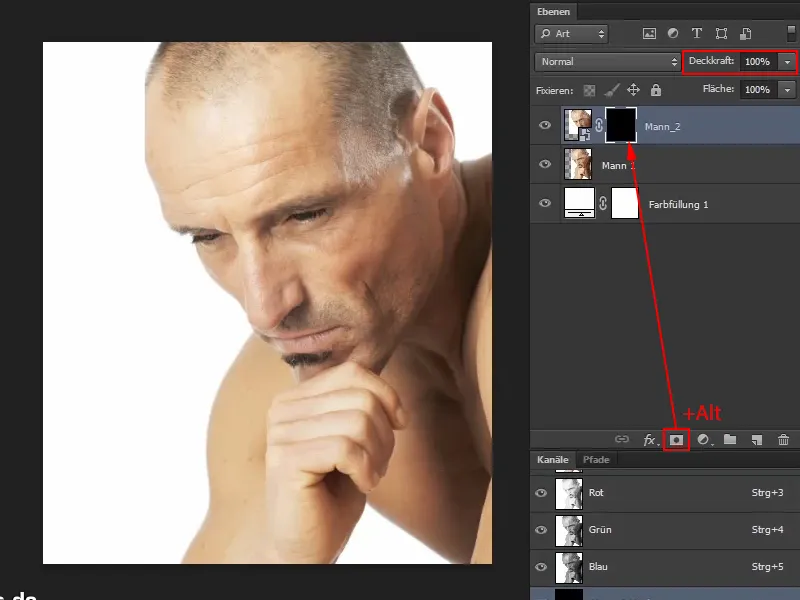Viewport: 800px width, 600px height.
Task: Lock transparent pixels icon
Action: (589, 91)
